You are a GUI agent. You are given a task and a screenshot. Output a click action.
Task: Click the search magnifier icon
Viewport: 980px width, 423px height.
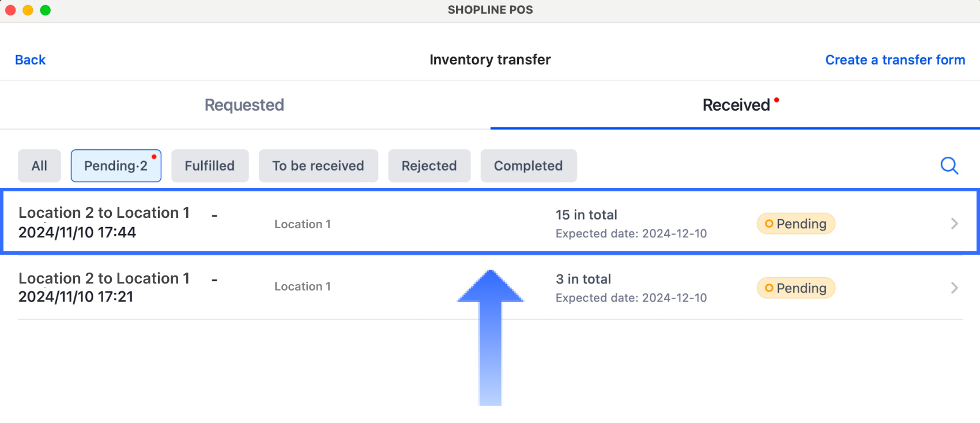949,166
